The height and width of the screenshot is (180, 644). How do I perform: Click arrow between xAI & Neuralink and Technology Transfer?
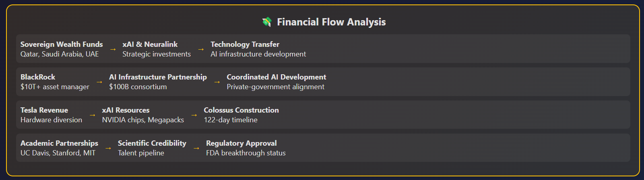click(x=201, y=49)
